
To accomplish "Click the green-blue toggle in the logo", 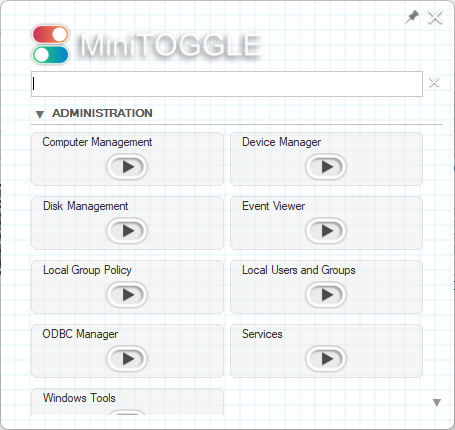I will pos(51,55).
